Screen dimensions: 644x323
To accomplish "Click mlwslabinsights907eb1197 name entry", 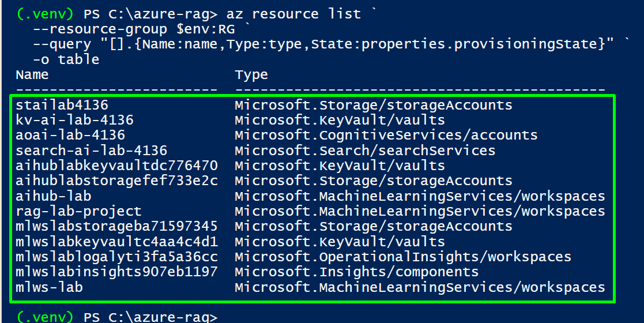I will point(117,272).
